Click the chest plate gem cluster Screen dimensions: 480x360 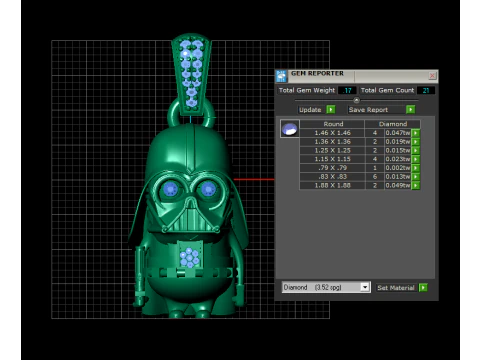tap(190, 257)
